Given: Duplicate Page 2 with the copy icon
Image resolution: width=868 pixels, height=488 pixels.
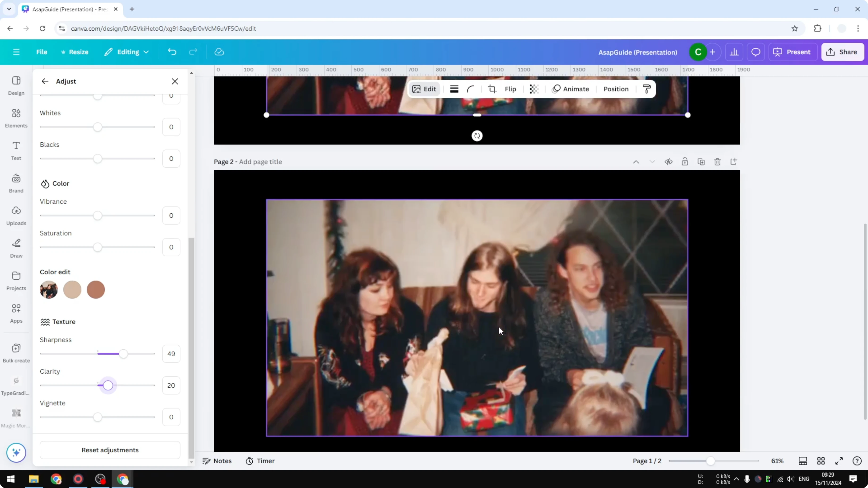Looking at the screenshot, I should (x=701, y=162).
